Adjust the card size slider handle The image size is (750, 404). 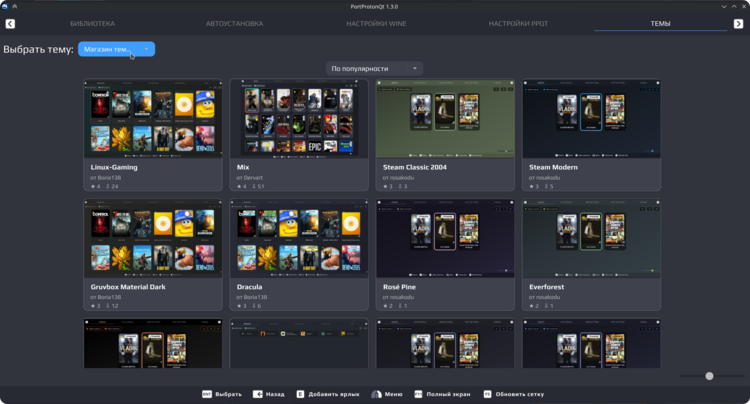point(709,376)
